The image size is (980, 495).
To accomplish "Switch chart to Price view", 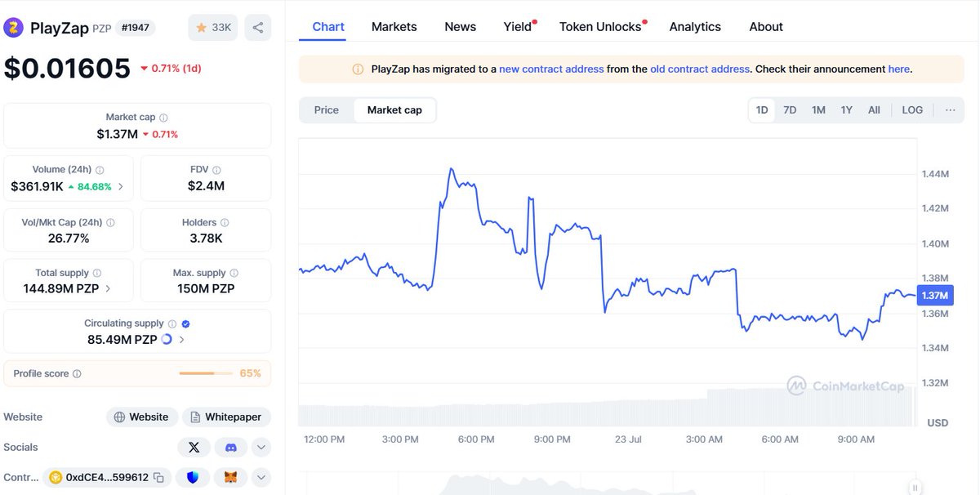I will (327, 109).
